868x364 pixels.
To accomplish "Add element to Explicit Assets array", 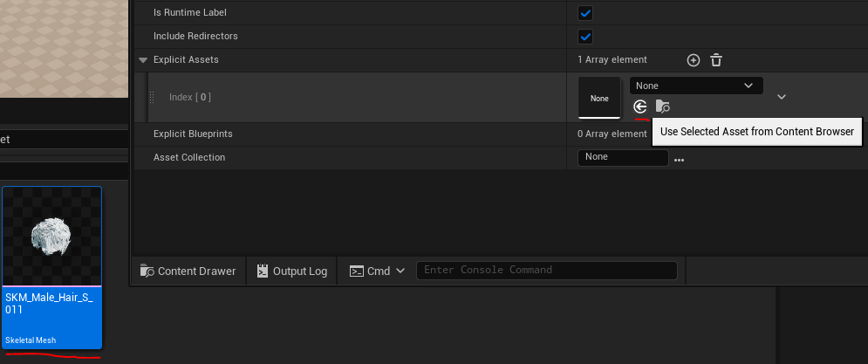I will click(694, 60).
